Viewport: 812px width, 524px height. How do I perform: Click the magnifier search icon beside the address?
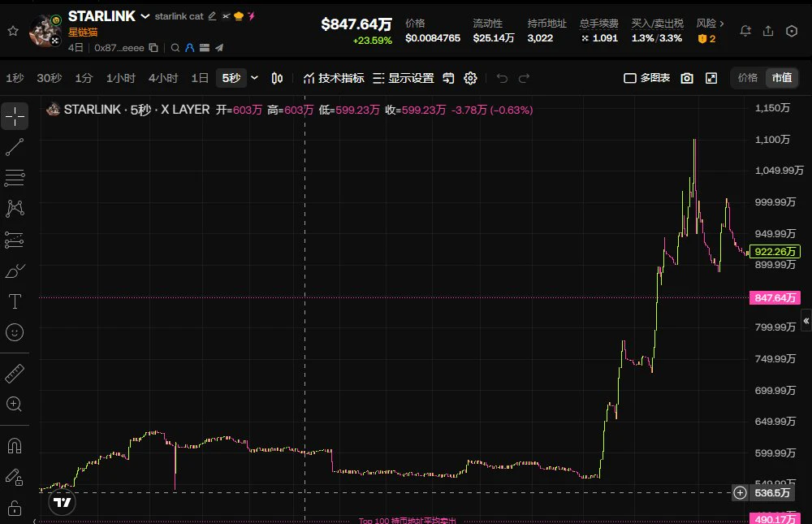pos(175,48)
